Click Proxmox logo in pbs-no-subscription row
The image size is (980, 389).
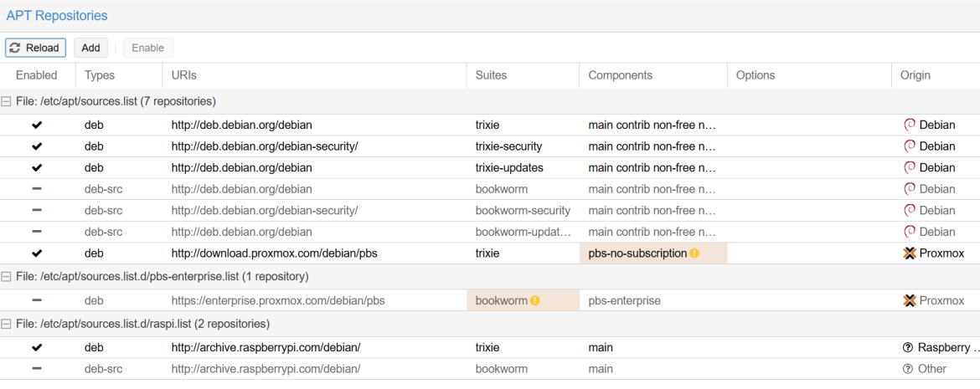tap(910, 253)
